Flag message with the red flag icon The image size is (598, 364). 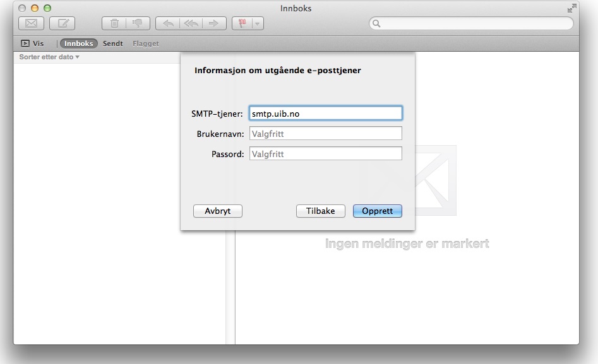[x=242, y=23]
